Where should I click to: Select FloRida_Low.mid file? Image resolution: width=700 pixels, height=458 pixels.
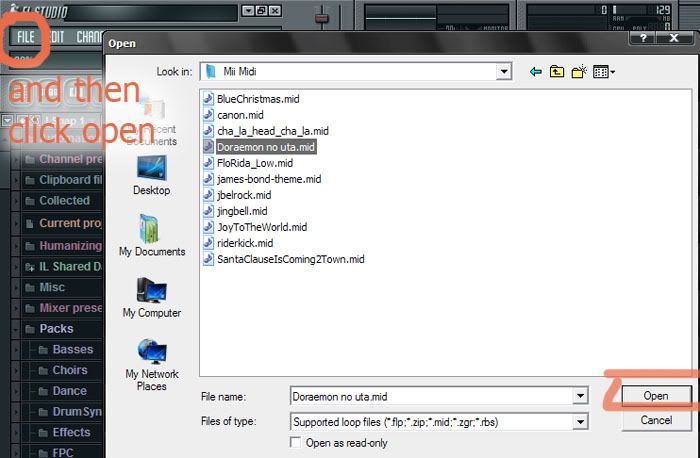pos(248,163)
